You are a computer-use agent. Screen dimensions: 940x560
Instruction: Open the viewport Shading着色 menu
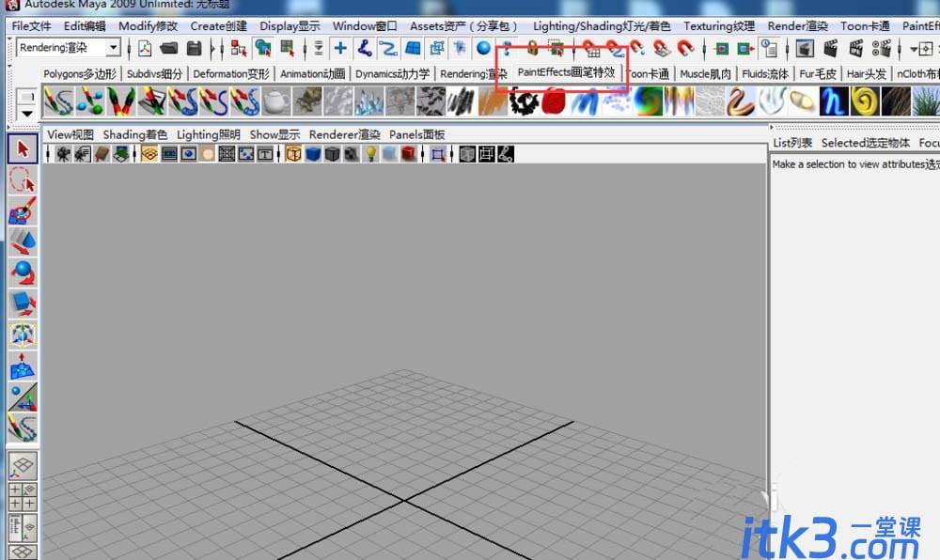(134, 134)
